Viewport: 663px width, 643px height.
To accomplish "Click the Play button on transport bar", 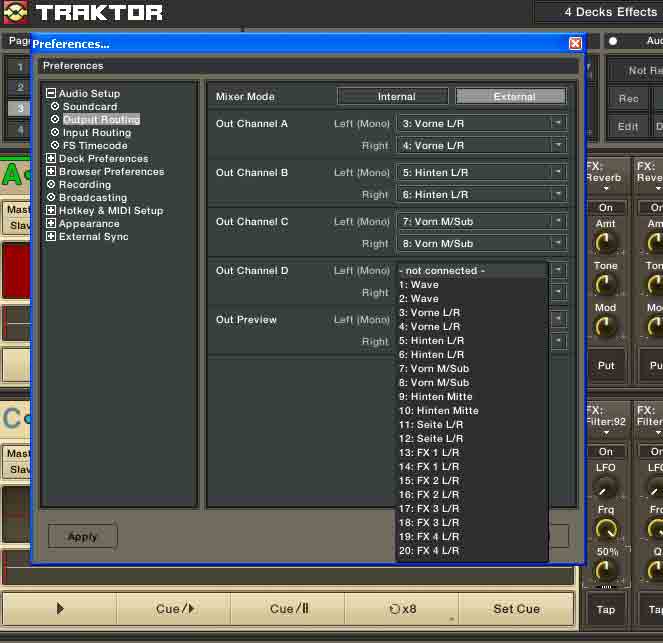I will point(60,609).
